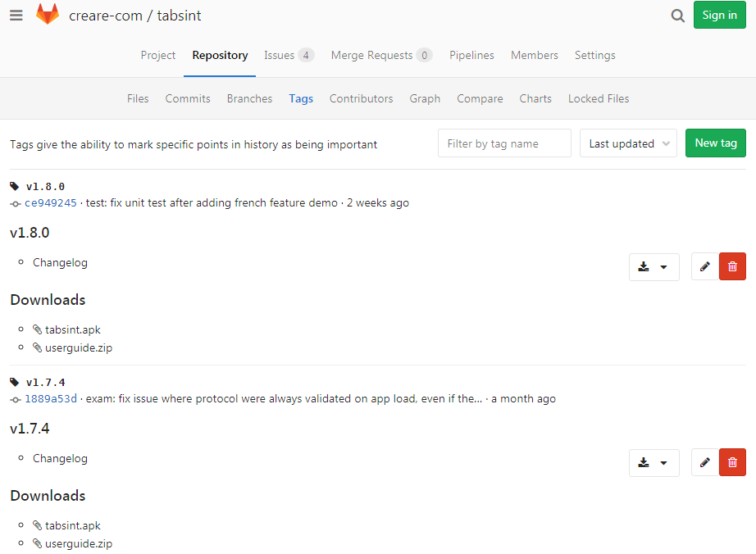Viewport: 756px width, 554px height.
Task: Click the search magnifier icon
Action: [677, 16]
